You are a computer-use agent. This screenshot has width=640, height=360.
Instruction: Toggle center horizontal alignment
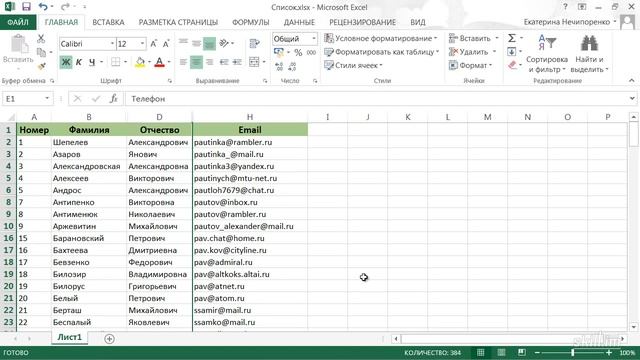pos(196,62)
